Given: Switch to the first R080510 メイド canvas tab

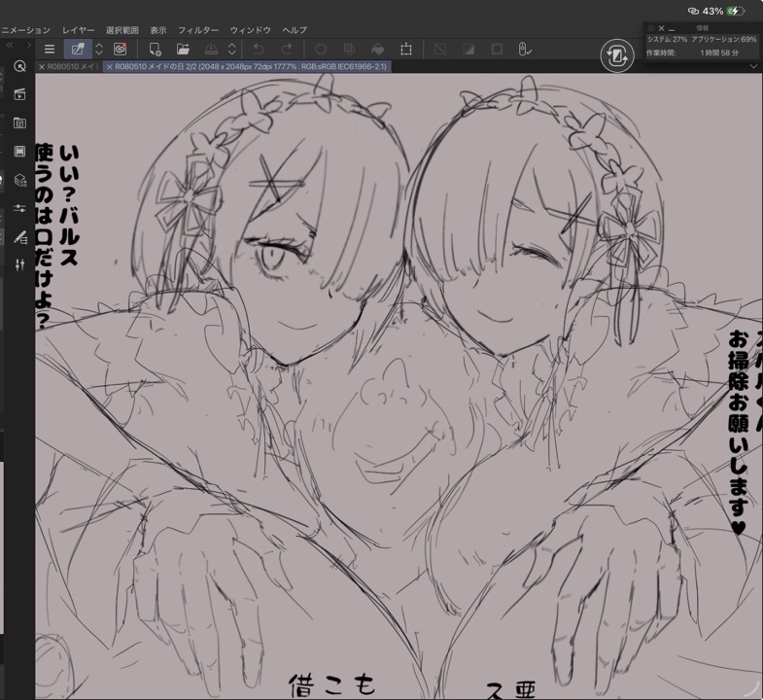Looking at the screenshot, I should click(x=73, y=67).
